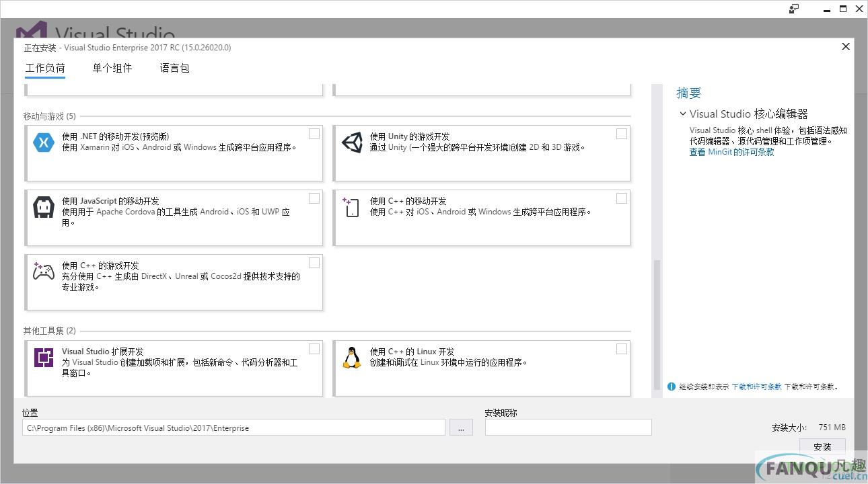Click the C++ game development controller icon
Image resolution: width=868 pixels, height=484 pixels.
(x=44, y=272)
